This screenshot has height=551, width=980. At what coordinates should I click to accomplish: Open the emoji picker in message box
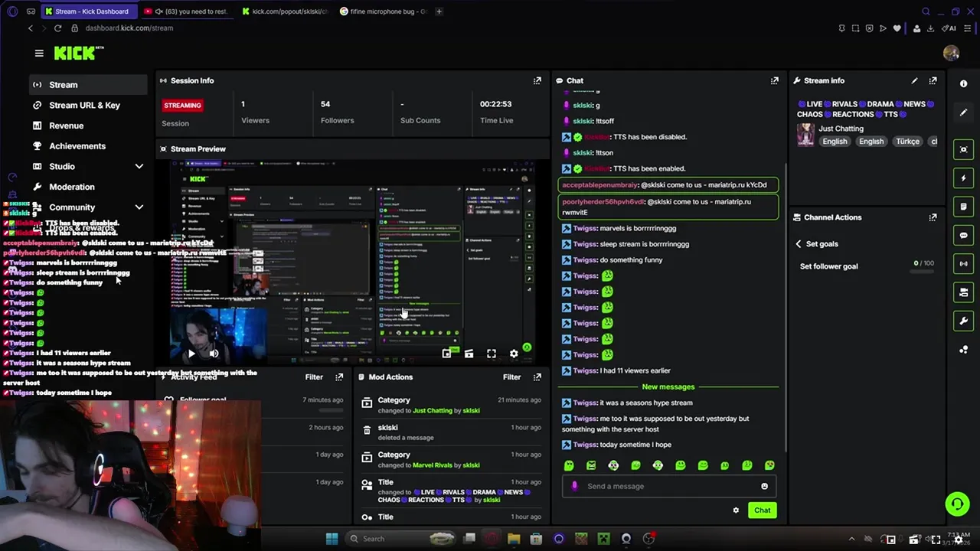764,487
